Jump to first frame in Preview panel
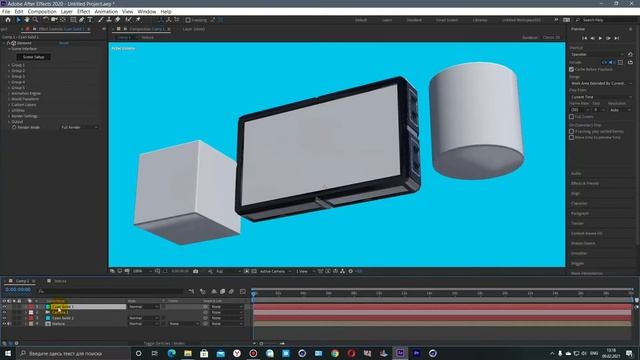The width and height of the screenshot is (640, 360). tap(584, 38)
